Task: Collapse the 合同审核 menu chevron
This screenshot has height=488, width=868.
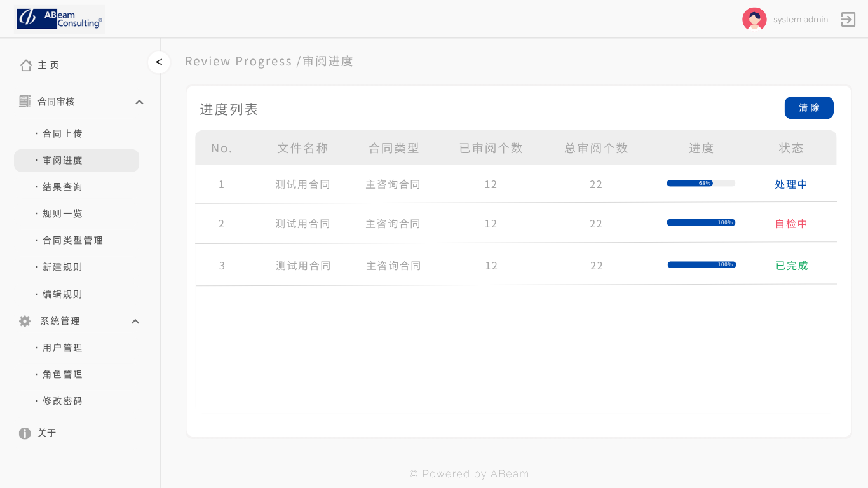Action: [139, 102]
